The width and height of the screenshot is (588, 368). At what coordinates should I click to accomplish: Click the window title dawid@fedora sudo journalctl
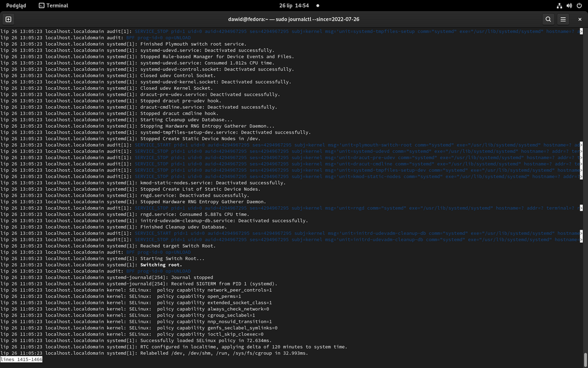[294, 19]
